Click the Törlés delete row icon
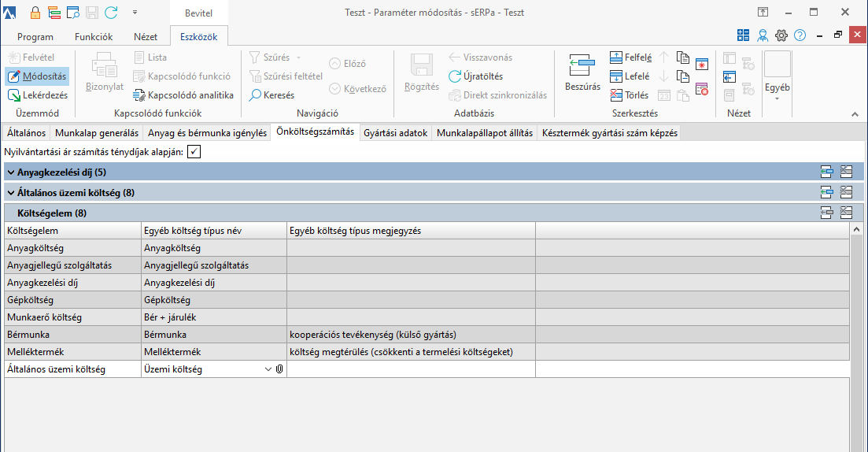Viewport: 868px width, 452px height. (618, 95)
